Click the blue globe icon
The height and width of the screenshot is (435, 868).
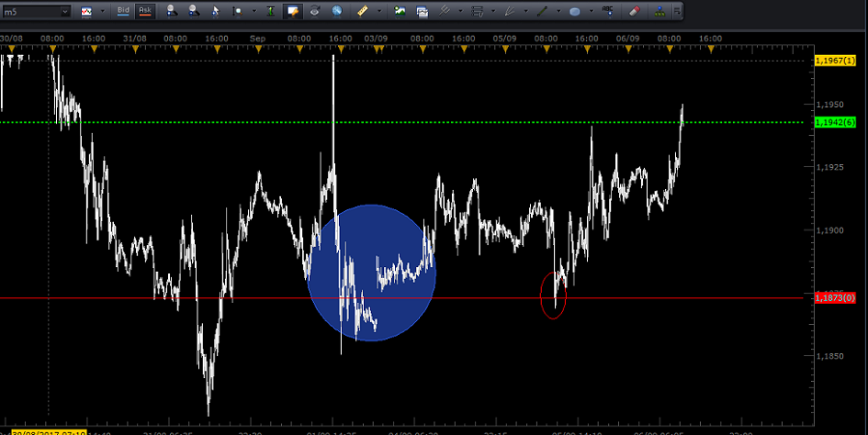tap(337, 12)
